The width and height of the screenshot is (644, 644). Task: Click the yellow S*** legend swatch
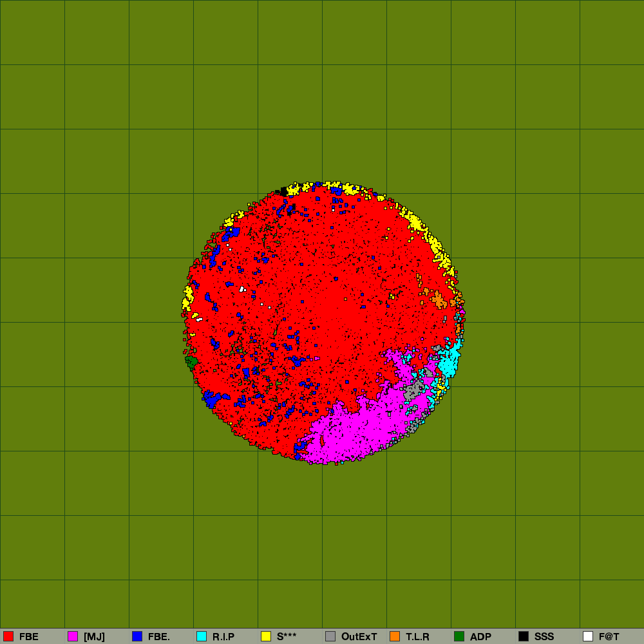pos(266,636)
